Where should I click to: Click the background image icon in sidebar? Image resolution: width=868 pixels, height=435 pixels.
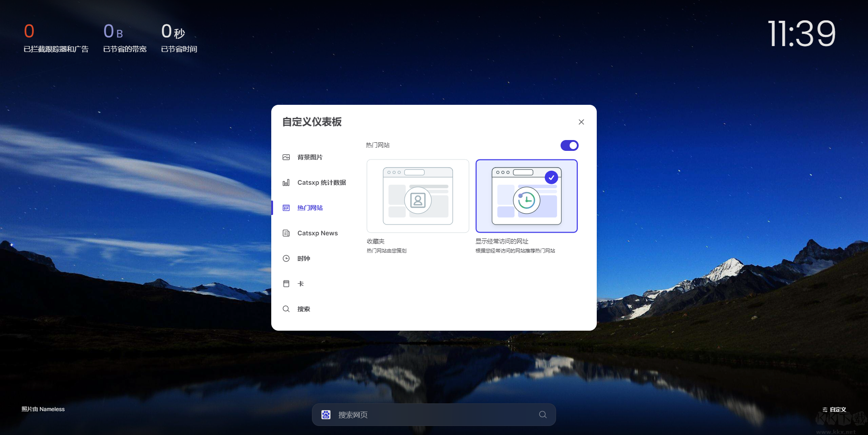coord(286,157)
